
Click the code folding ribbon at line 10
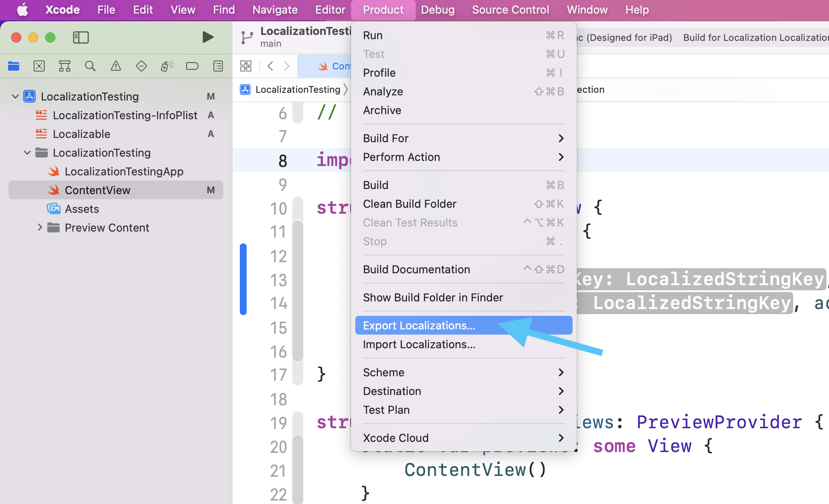[x=298, y=208]
